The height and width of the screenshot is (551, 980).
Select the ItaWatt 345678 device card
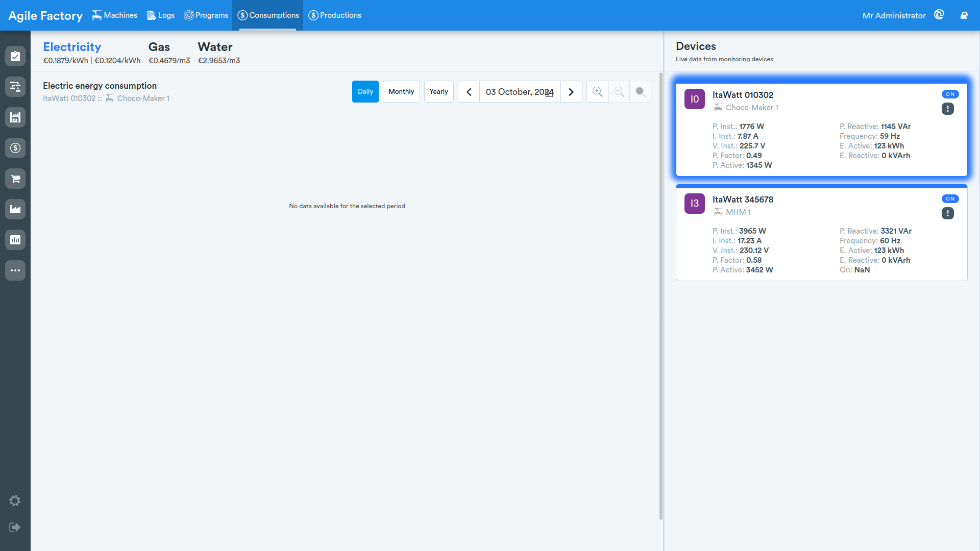click(822, 234)
